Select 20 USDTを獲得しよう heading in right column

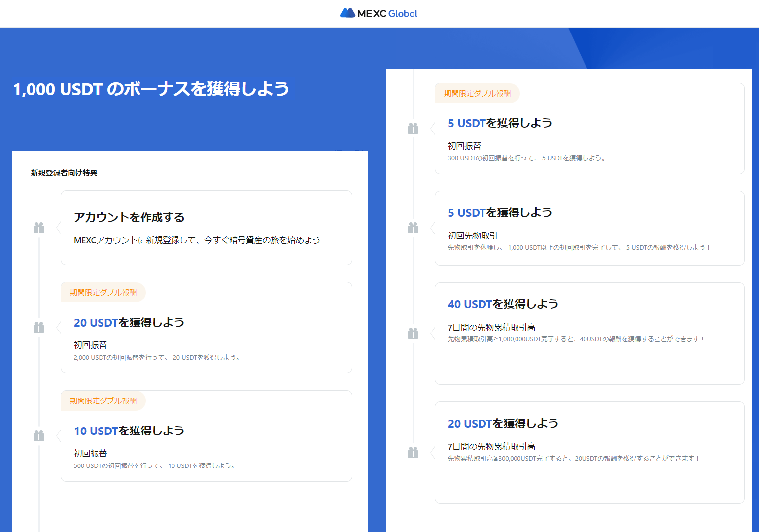point(503,424)
